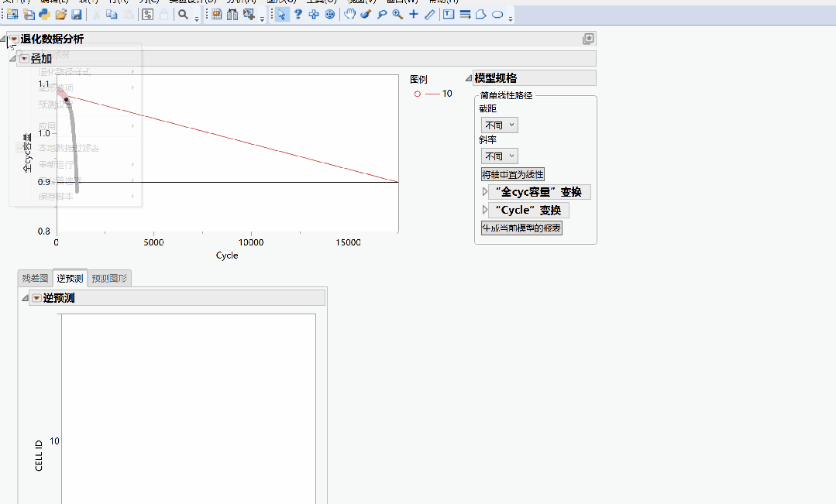Switch to the 预测图形 tab
836x504 pixels.
(x=109, y=278)
